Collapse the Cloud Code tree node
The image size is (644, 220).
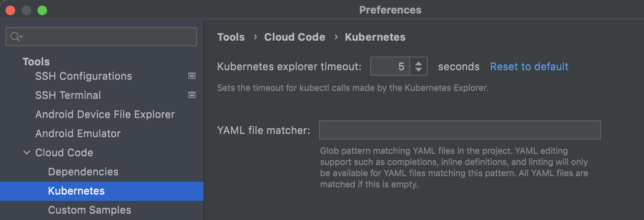[x=27, y=152]
